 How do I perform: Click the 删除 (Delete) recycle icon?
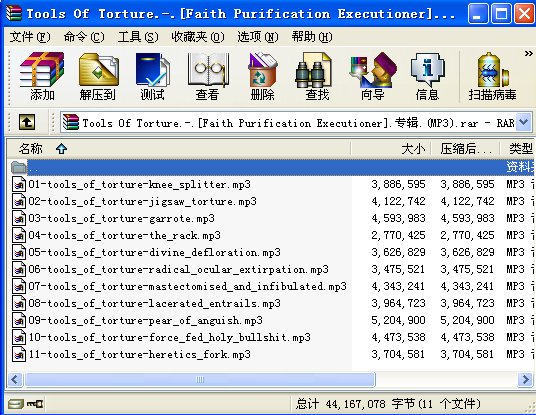262,76
